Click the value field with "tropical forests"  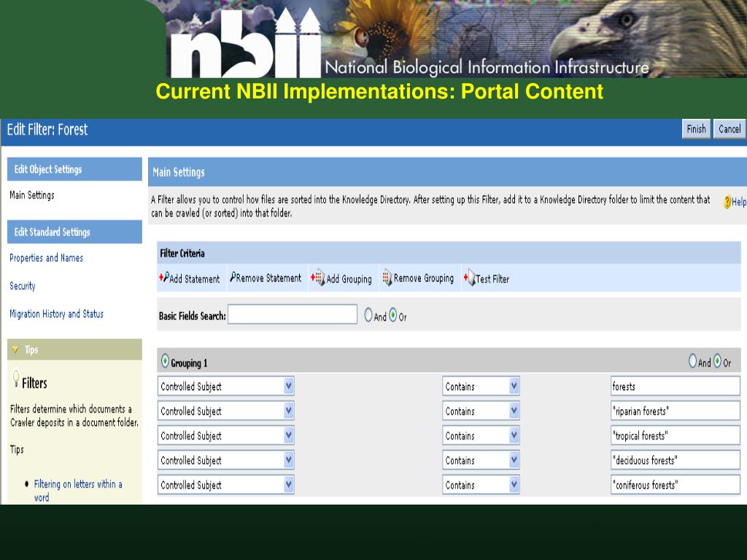click(x=675, y=436)
